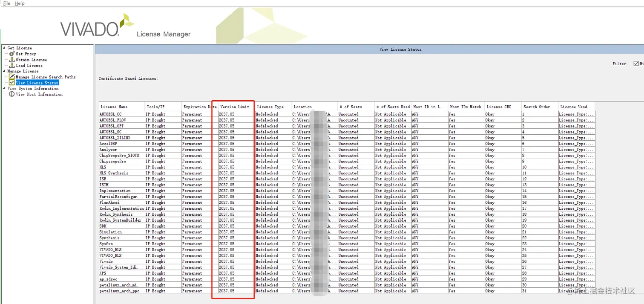
Task: Select the Analyzer license name
Action: pos(108,150)
